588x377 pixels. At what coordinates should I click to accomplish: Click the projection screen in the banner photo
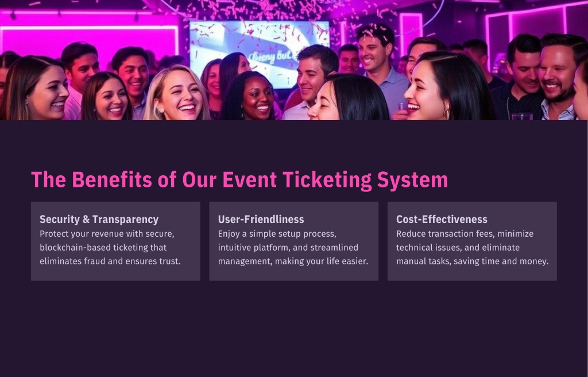point(260,52)
